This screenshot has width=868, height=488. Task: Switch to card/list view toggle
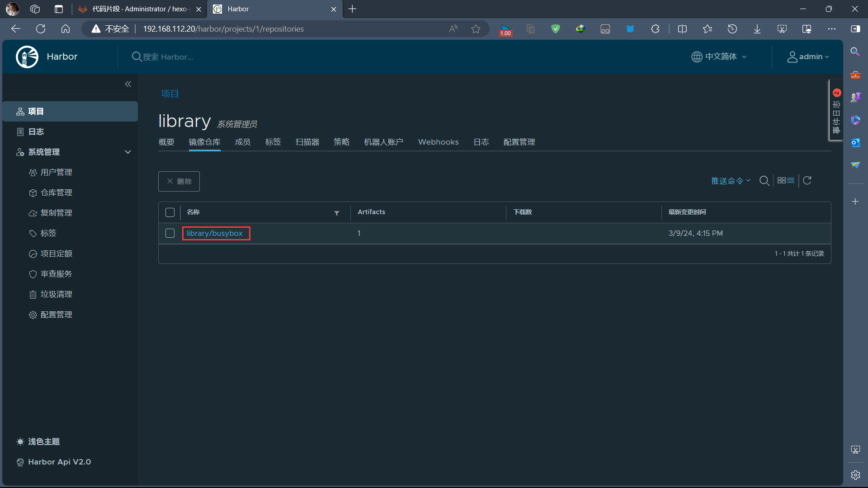click(786, 181)
